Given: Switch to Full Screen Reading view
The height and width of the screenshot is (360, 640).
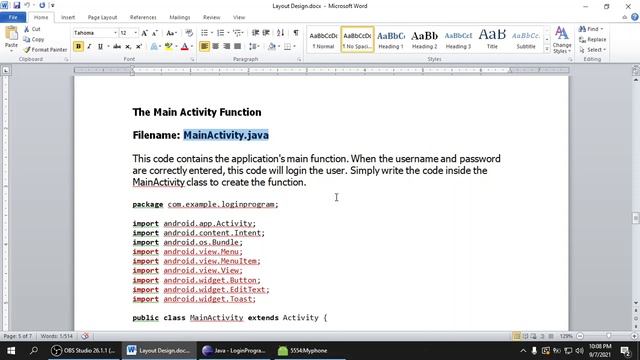Looking at the screenshot, I should (525, 336).
